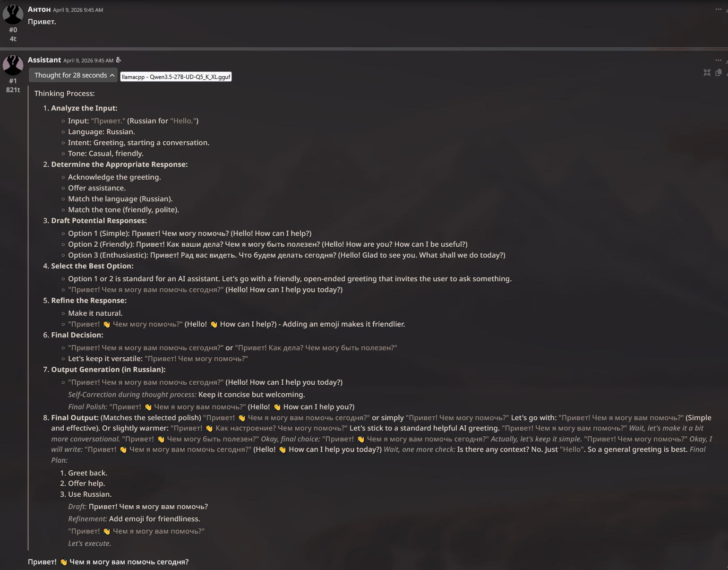Click the final reply text "Привет! Чем я могу вам помочь сегодня?"
Image resolution: width=728 pixels, height=570 pixels.
[x=108, y=562]
